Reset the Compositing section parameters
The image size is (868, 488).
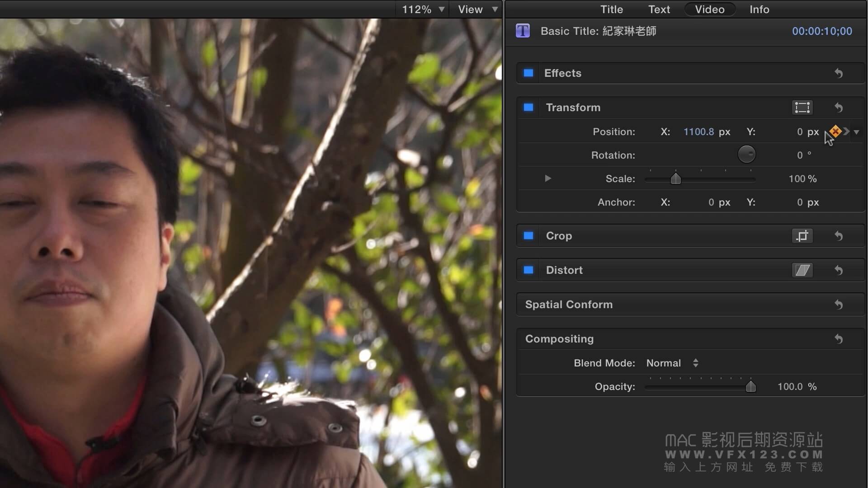[x=839, y=339]
